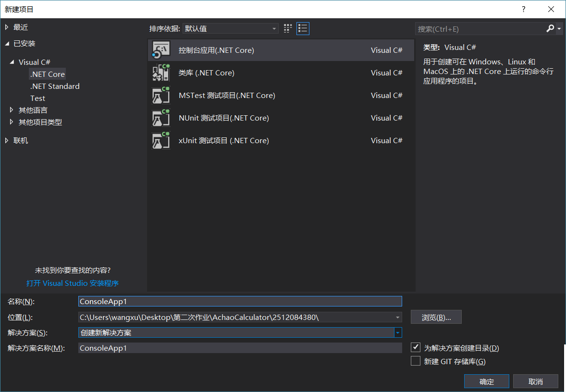Open the 排序依据 默认值 dropdown
The height and width of the screenshot is (392, 566).
click(231, 28)
